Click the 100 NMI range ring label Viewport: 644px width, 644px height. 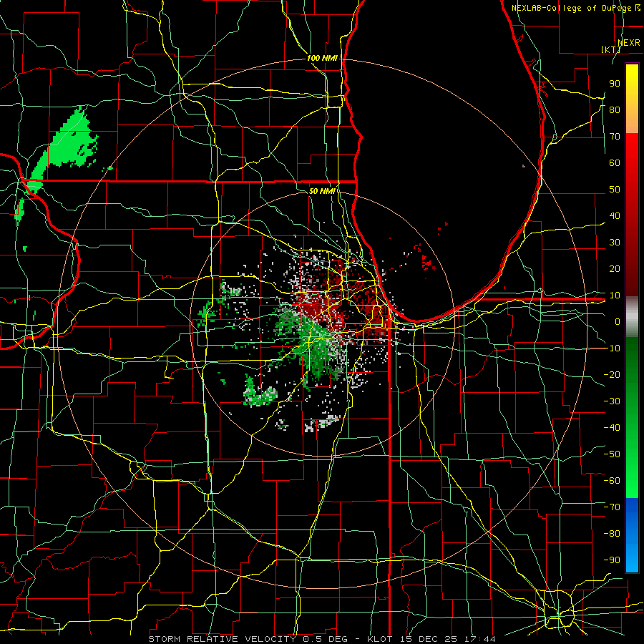pyautogui.click(x=323, y=58)
